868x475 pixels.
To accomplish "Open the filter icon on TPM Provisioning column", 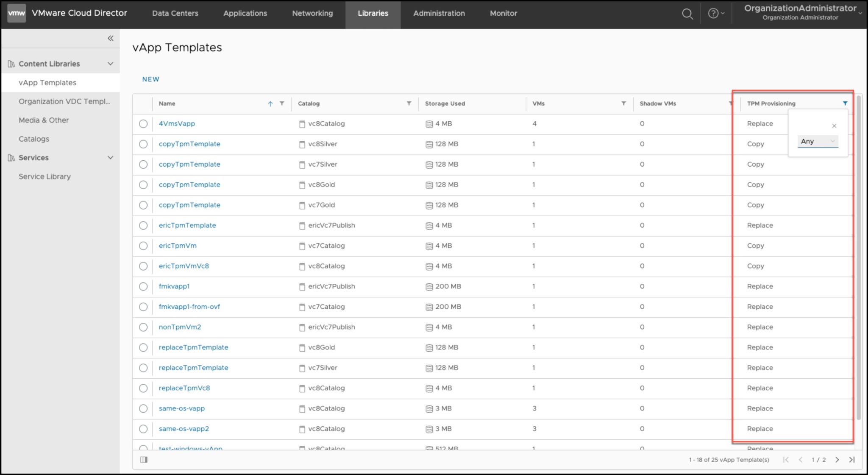I will (845, 103).
